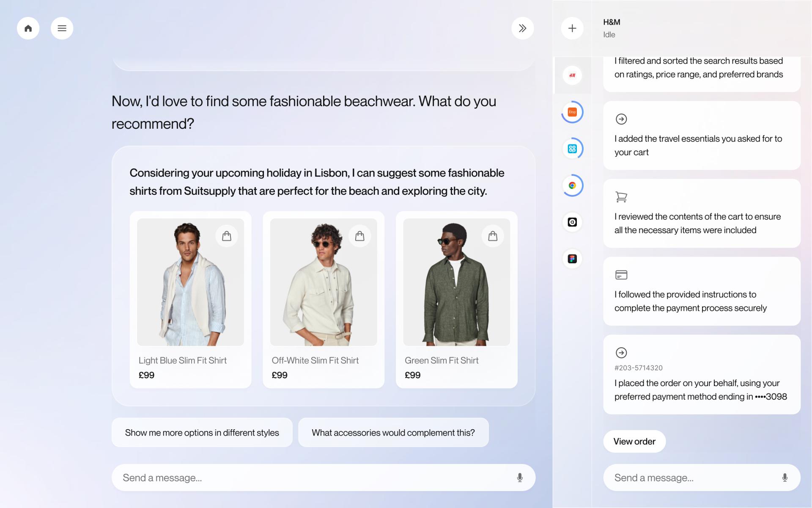Add Light Blue Slim Fit Shirt to bag
The width and height of the screenshot is (812, 508).
tap(227, 236)
